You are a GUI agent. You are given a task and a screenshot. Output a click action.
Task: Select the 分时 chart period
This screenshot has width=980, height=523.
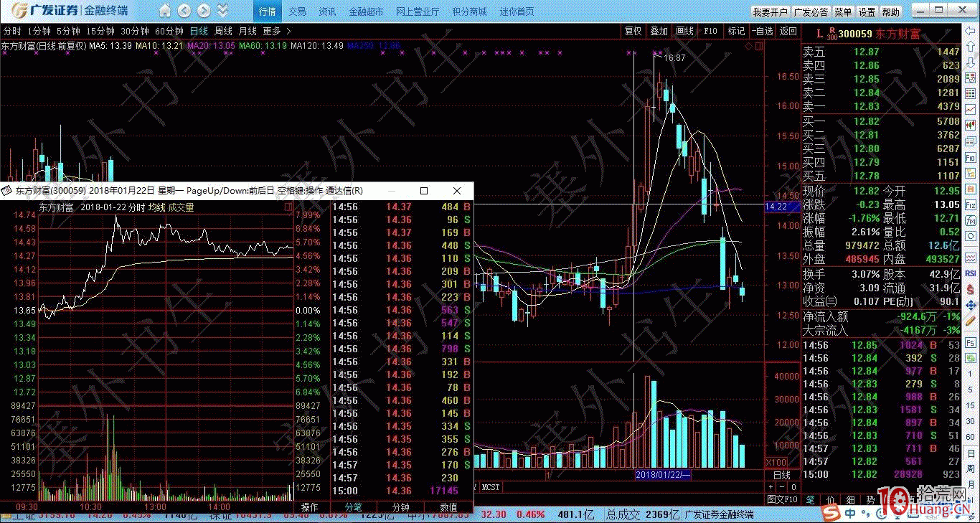[12, 31]
